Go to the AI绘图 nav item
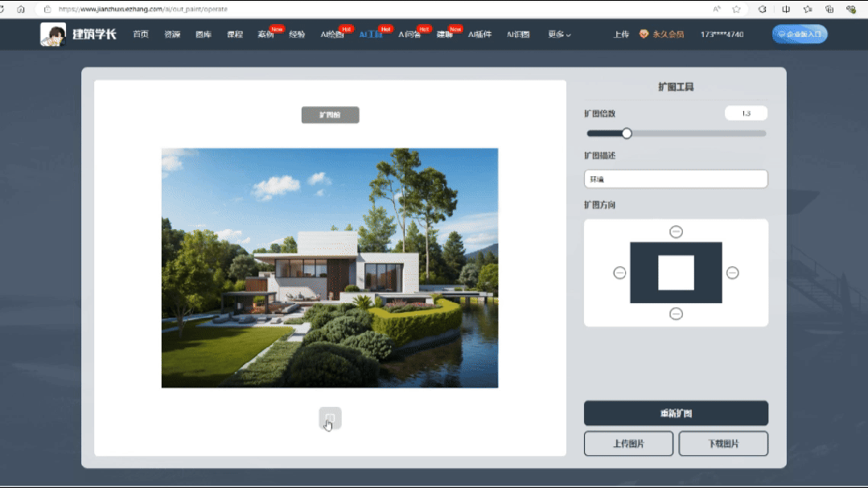 coord(332,35)
